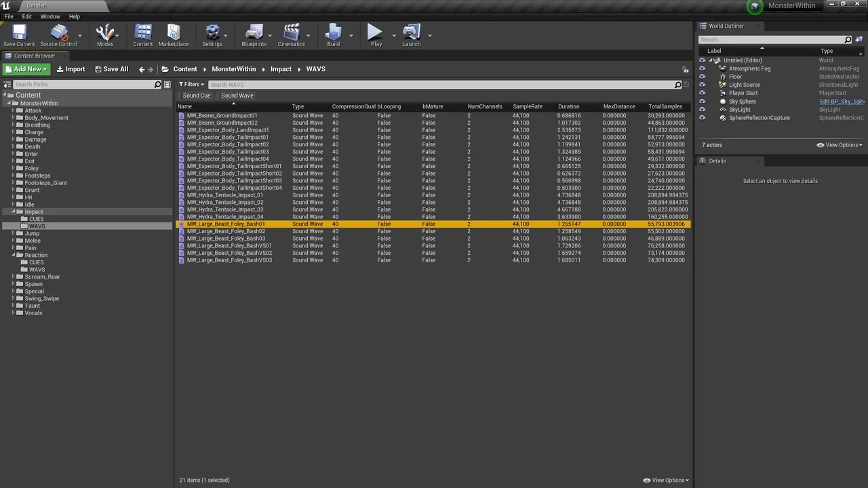Switch to the Details tab

tap(717, 161)
